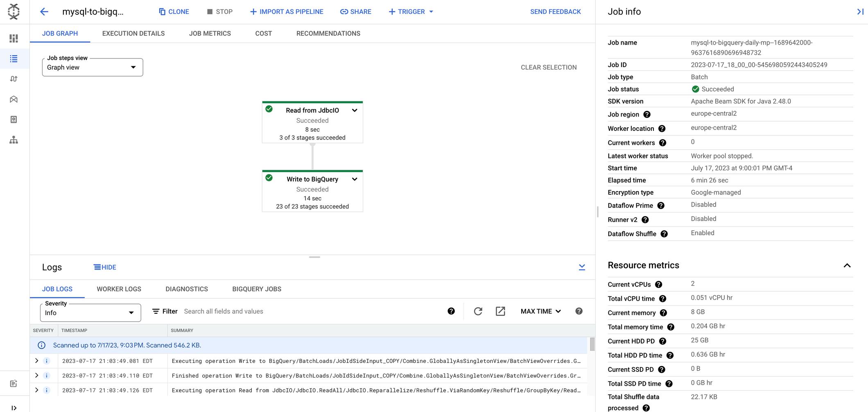Share the job link
The width and height of the screenshot is (868, 412).
point(356,12)
